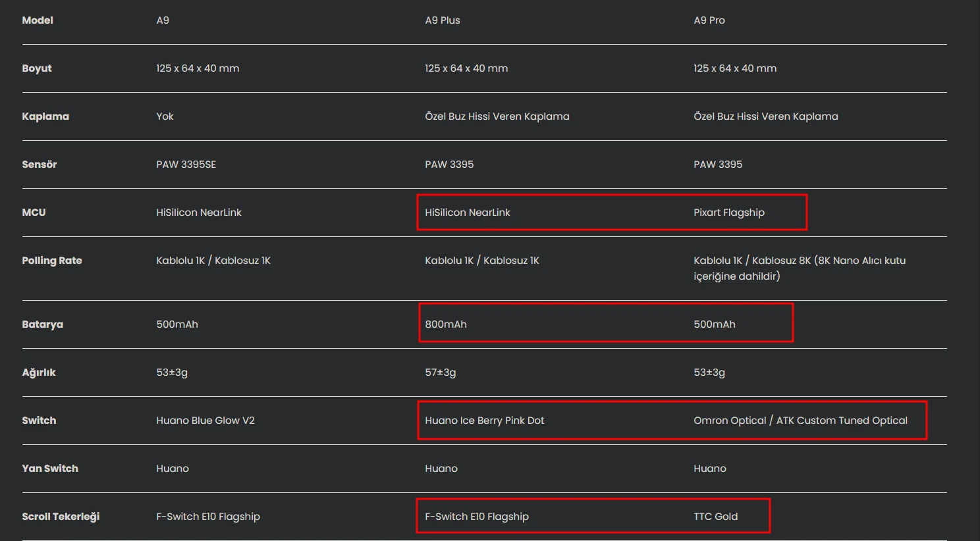Click the Polling Rate row label

coord(52,261)
